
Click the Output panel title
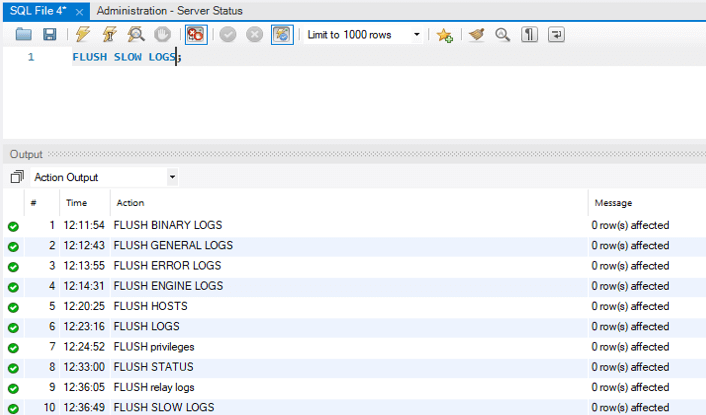coord(26,154)
